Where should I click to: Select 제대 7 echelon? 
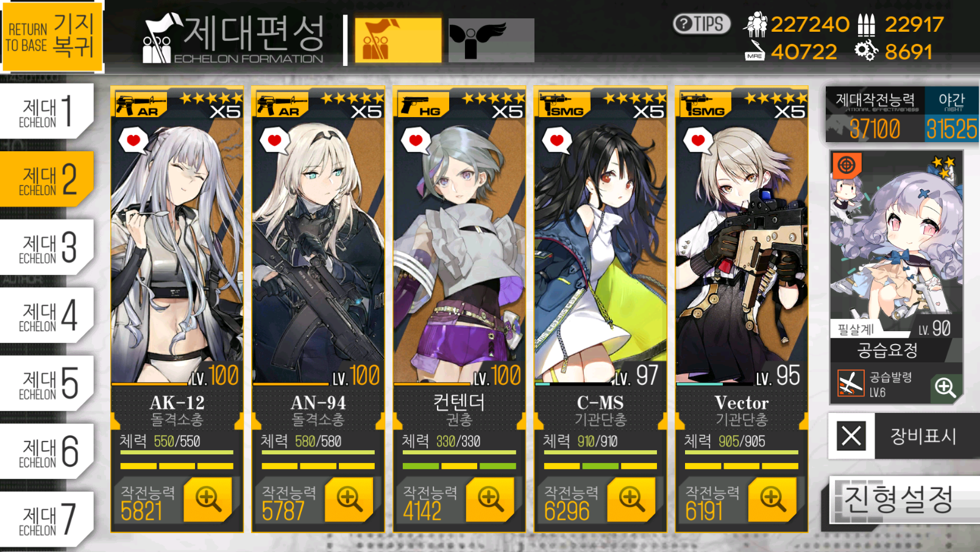[47, 519]
